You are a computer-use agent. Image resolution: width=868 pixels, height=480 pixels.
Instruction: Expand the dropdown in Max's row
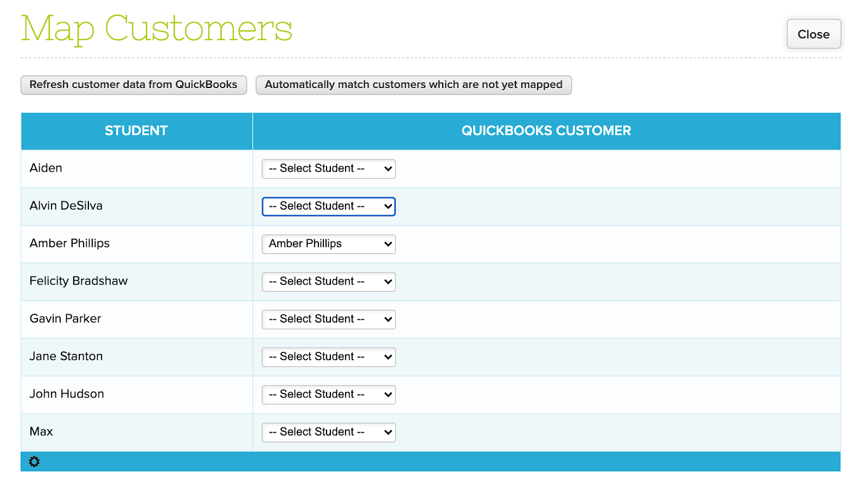pyautogui.click(x=329, y=432)
